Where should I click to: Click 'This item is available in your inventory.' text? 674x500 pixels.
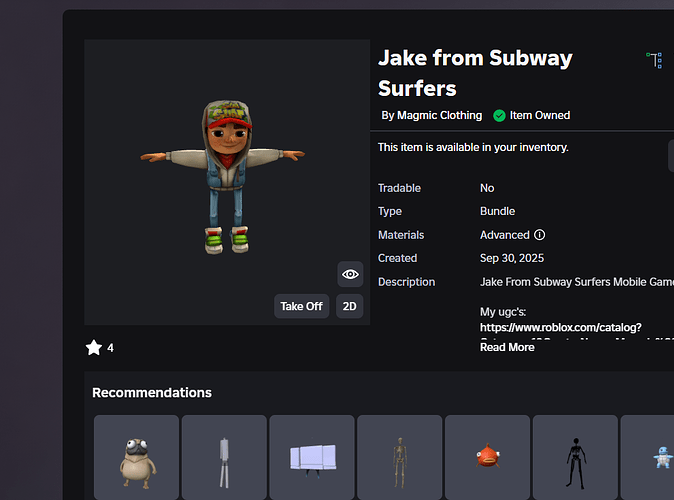pyautogui.click(x=473, y=147)
